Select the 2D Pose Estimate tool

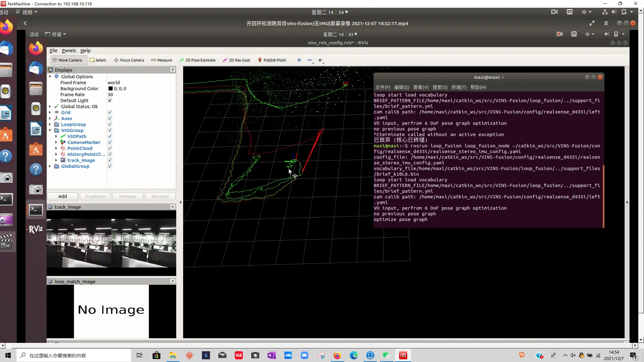197,60
